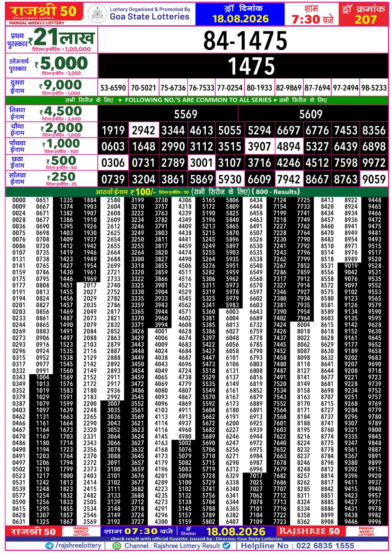Click first prize number 84-1475
Viewport: 392px width, 554px height.
[x=245, y=41]
